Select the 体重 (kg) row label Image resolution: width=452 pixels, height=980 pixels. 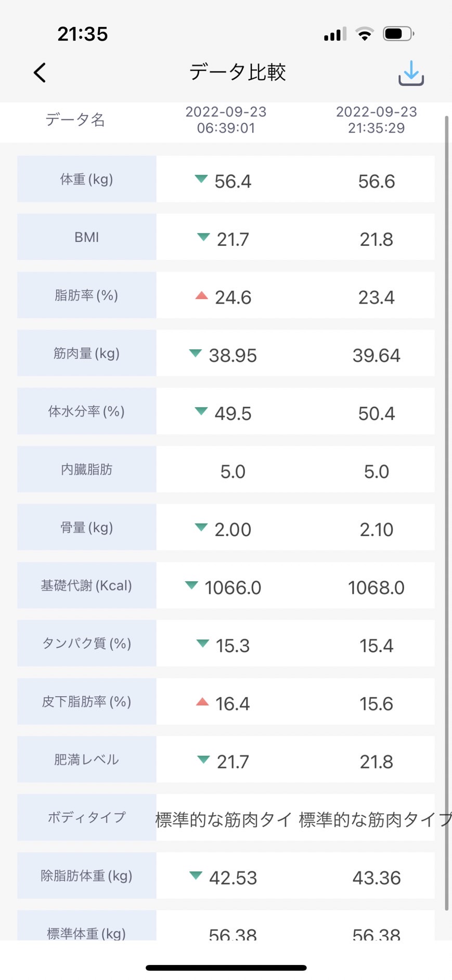click(87, 179)
